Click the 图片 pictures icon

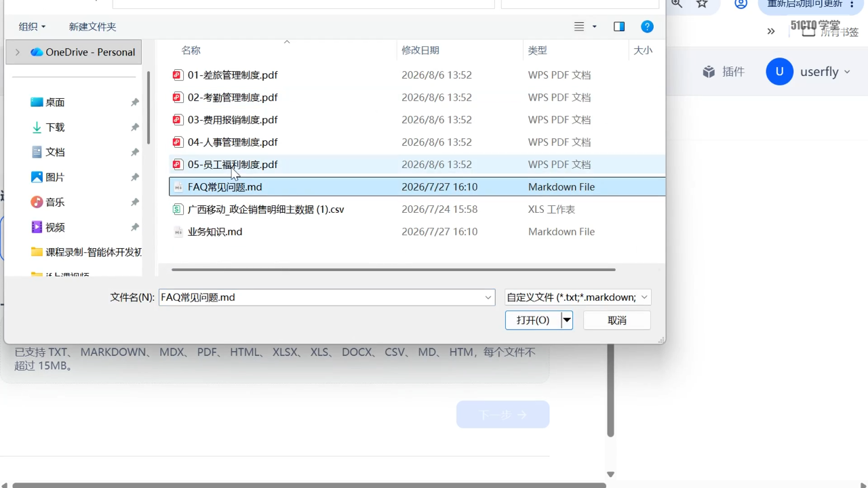coord(37,177)
